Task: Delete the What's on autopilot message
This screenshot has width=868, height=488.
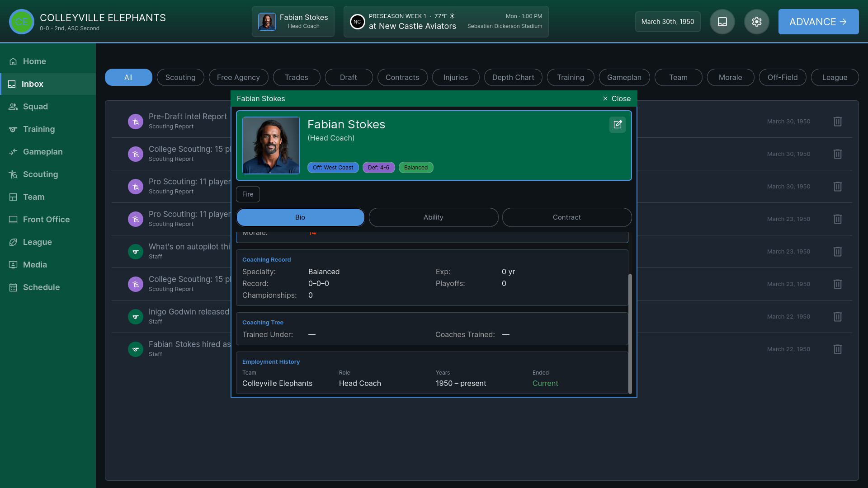Action: [838, 252]
